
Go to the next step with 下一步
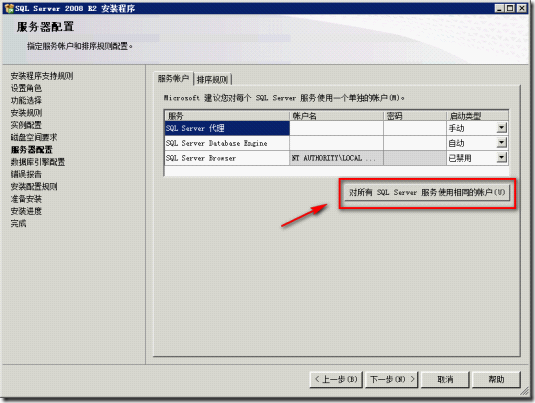(392, 379)
